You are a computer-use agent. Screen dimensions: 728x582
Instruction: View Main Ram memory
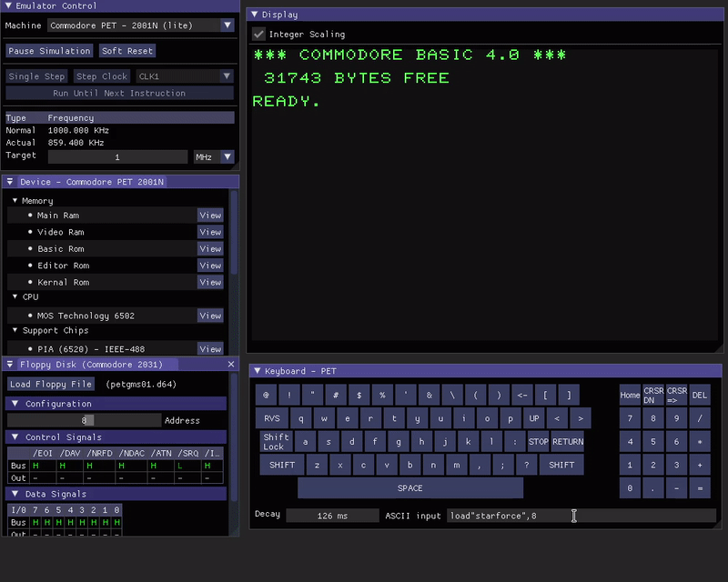[x=210, y=216]
